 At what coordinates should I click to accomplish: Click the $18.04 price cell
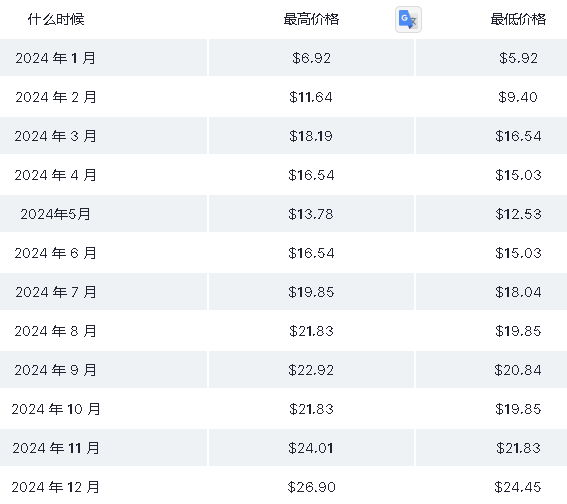(518, 292)
